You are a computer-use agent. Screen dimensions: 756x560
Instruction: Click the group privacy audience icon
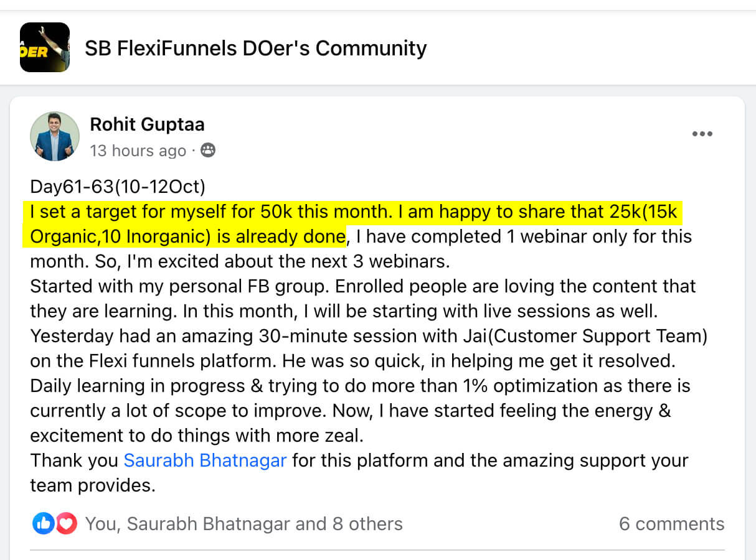pyautogui.click(x=208, y=151)
